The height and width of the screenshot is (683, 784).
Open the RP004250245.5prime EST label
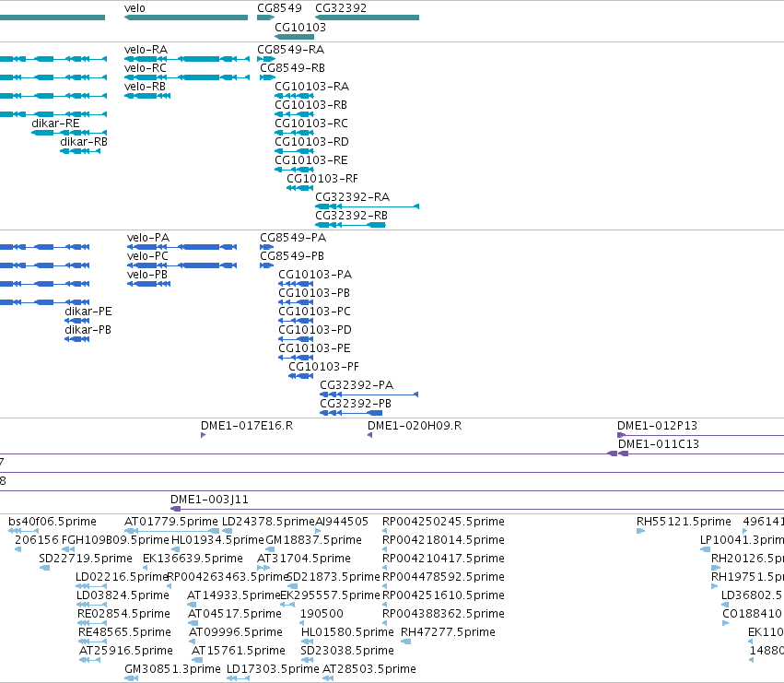(x=443, y=522)
